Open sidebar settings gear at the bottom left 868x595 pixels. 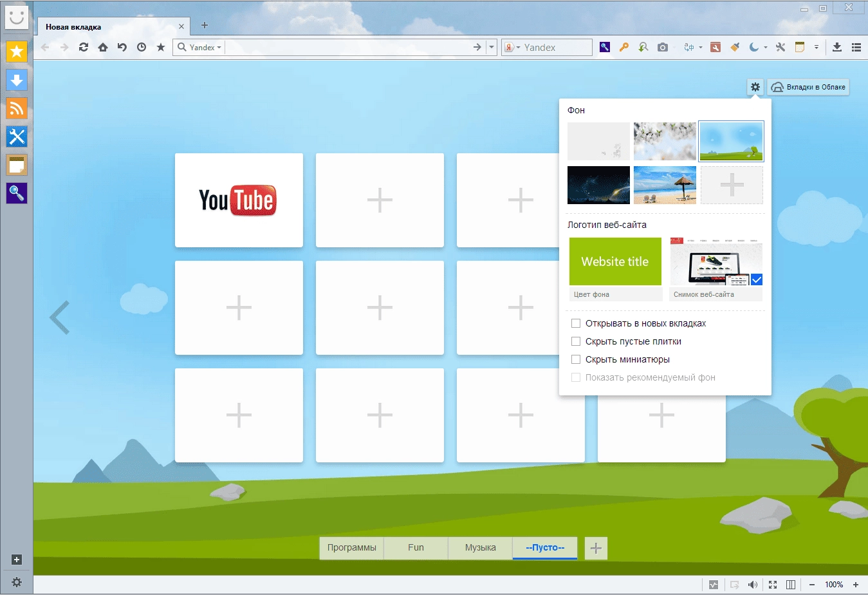click(17, 582)
